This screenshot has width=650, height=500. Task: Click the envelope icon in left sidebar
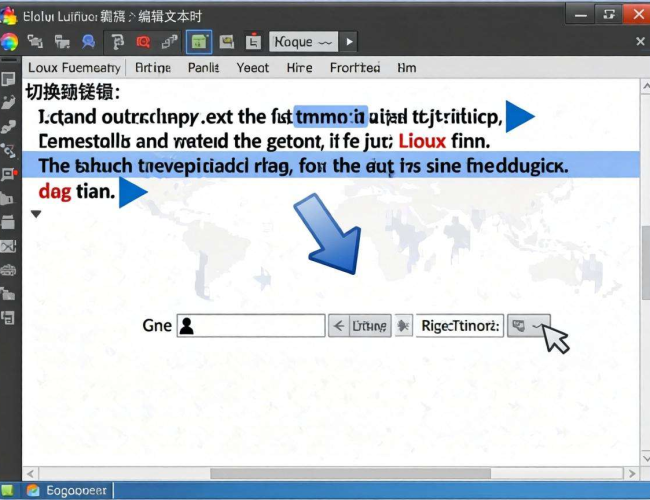[9, 246]
